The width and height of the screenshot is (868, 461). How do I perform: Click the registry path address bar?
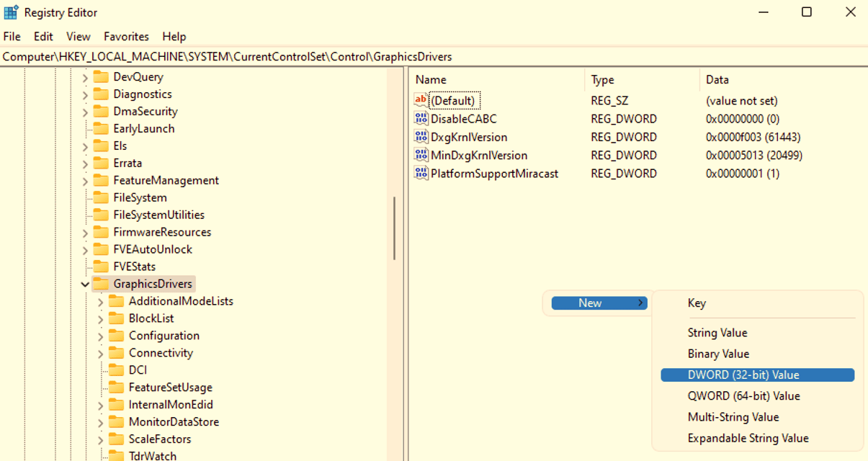pos(434,56)
